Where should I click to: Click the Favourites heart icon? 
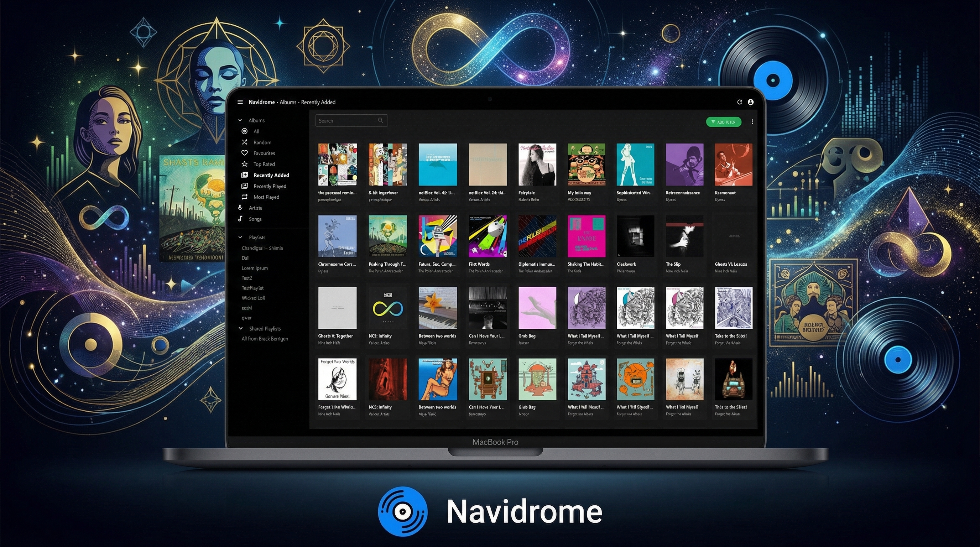click(245, 153)
